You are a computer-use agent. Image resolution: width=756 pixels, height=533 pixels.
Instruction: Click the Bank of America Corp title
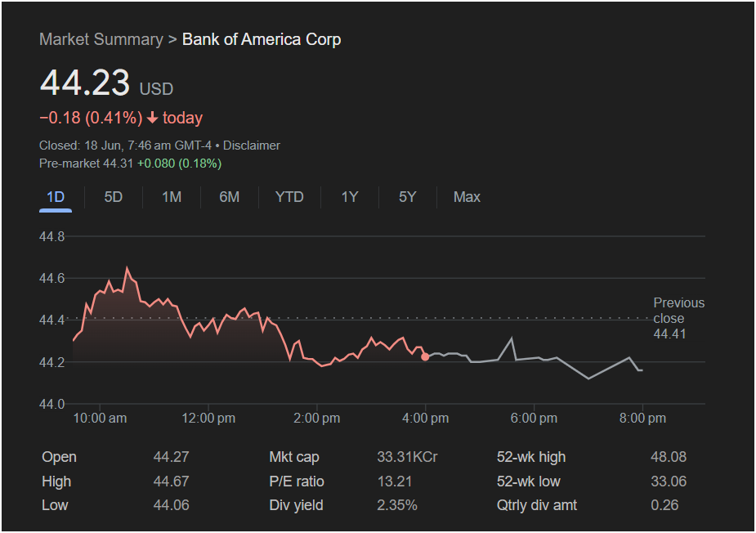click(262, 39)
